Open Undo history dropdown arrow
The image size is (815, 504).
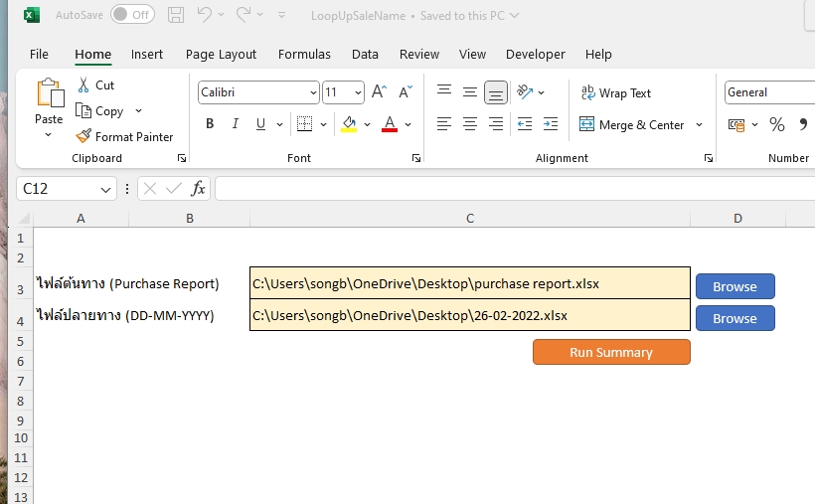221,15
